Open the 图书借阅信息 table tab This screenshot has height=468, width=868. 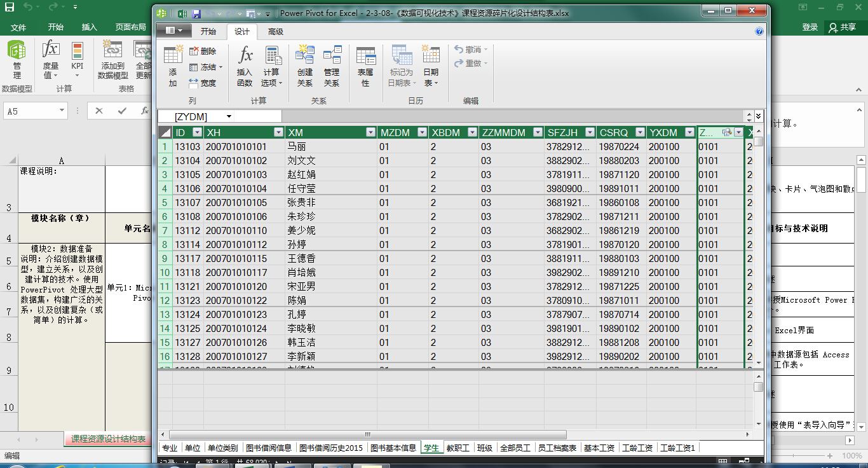[269, 448]
